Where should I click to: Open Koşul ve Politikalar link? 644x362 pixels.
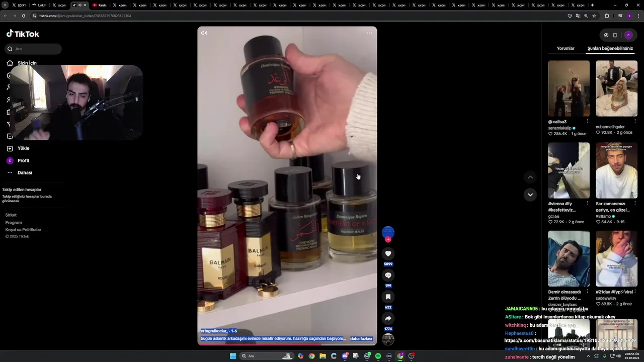point(23,230)
